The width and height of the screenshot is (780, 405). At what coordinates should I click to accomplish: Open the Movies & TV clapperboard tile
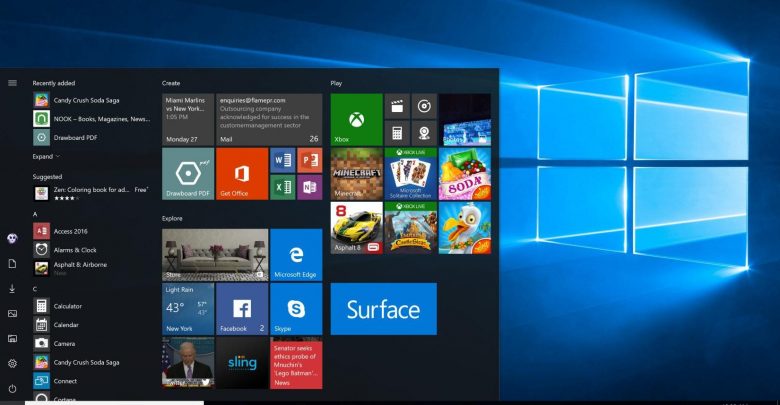click(397, 106)
